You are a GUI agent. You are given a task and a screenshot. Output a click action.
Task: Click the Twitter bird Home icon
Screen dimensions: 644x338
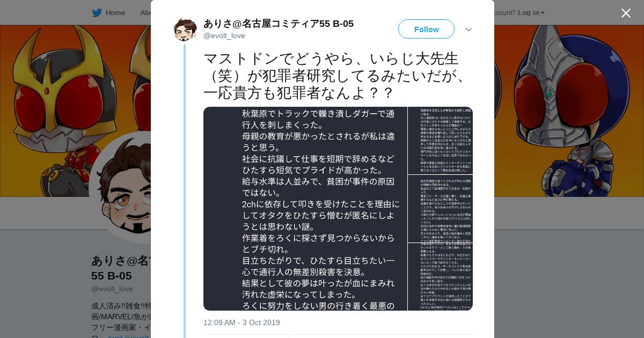pyautogui.click(x=97, y=12)
